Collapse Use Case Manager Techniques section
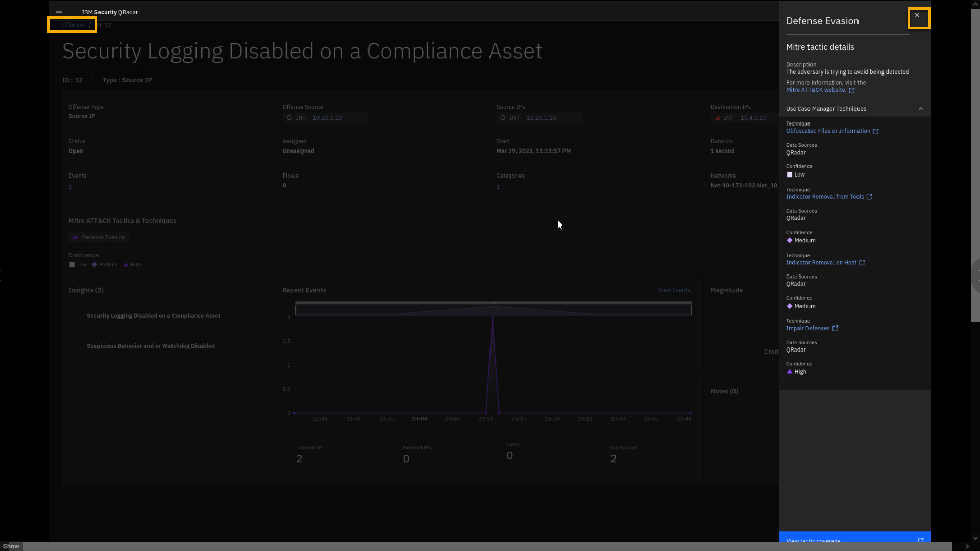Viewport: 980px width, 551px height. tap(921, 109)
